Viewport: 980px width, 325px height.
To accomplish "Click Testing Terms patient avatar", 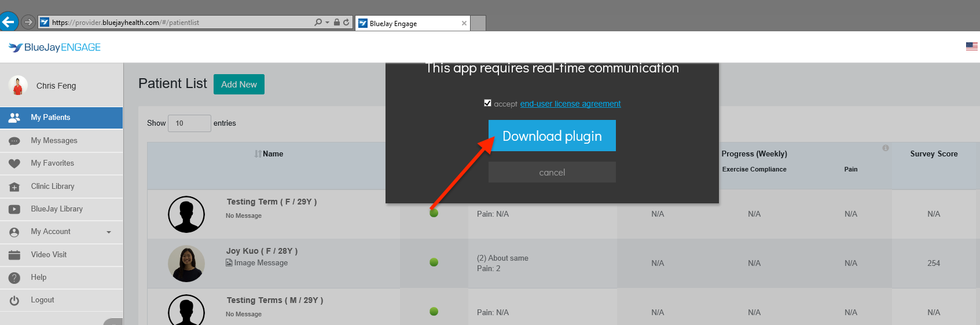I will pos(186,310).
